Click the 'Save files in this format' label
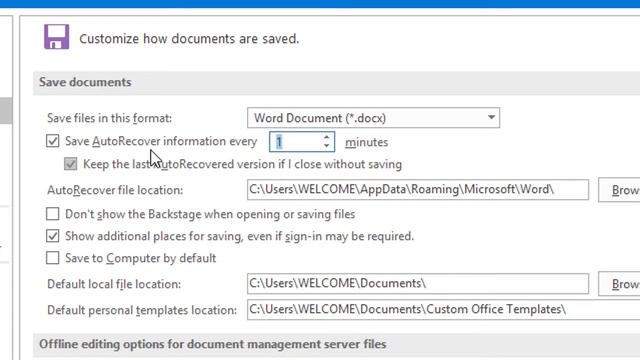The image size is (640, 360). (109, 118)
